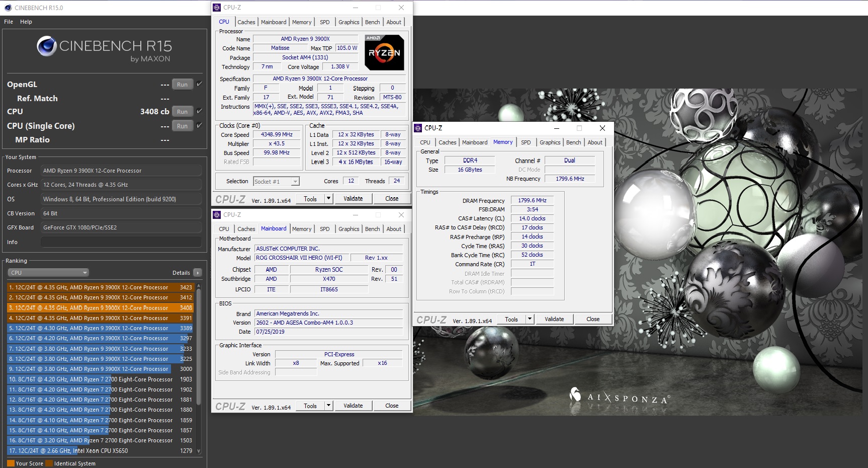This screenshot has height=468, width=868.
Task: Click the ranking list scrollbar
Action: (x=199, y=347)
